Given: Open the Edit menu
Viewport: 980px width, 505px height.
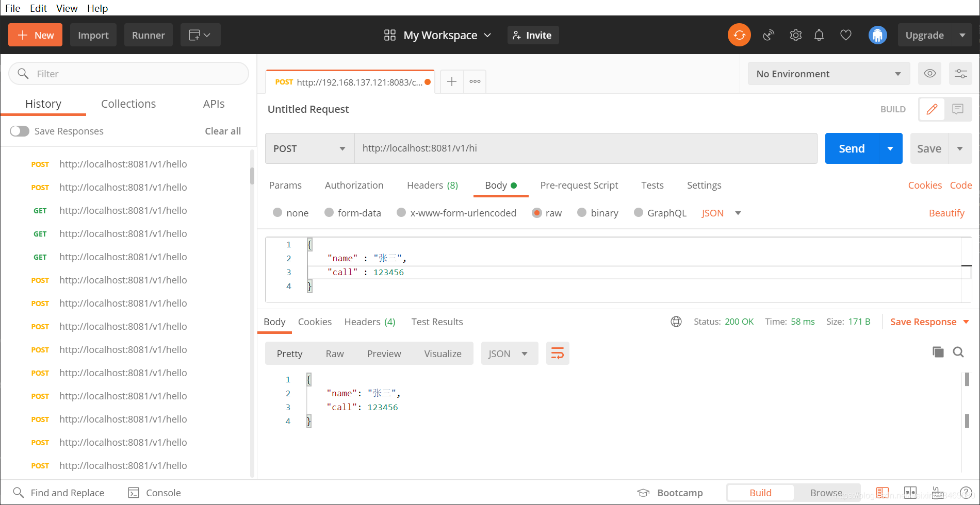Looking at the screenshot, I should pyautogui.click(x=38, y=8).
